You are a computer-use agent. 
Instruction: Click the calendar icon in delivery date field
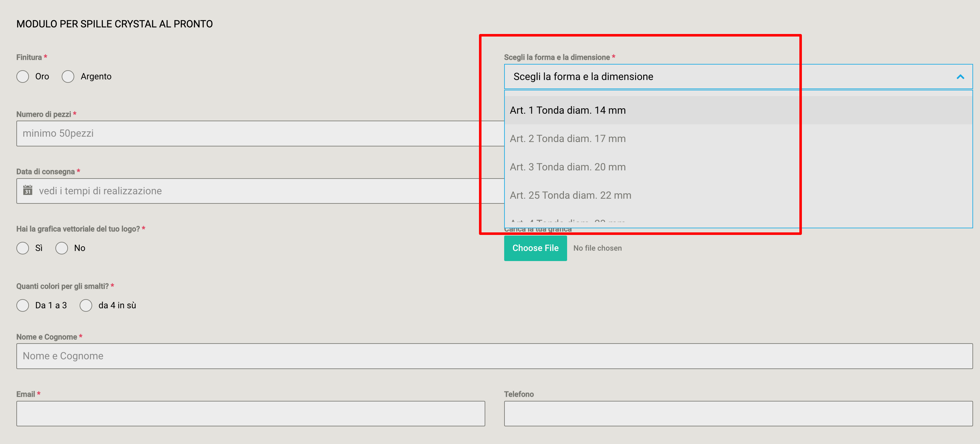tap(28, 190)
